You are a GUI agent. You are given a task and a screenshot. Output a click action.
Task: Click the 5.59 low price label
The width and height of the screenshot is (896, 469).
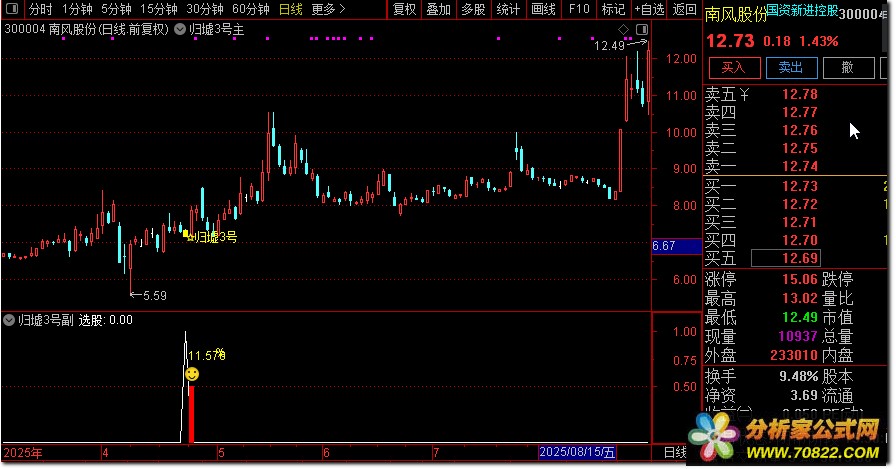[154, 296]
